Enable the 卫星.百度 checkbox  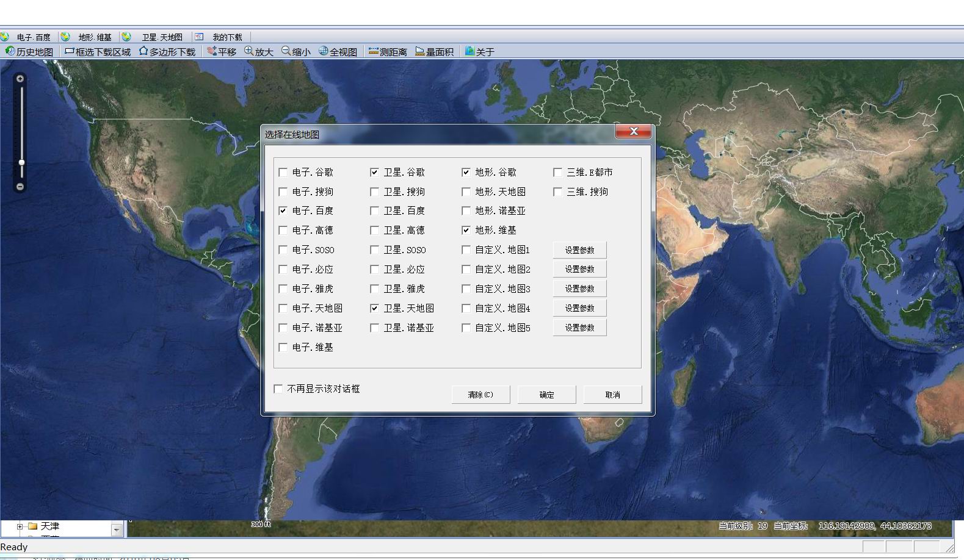(x=374, y=210)
